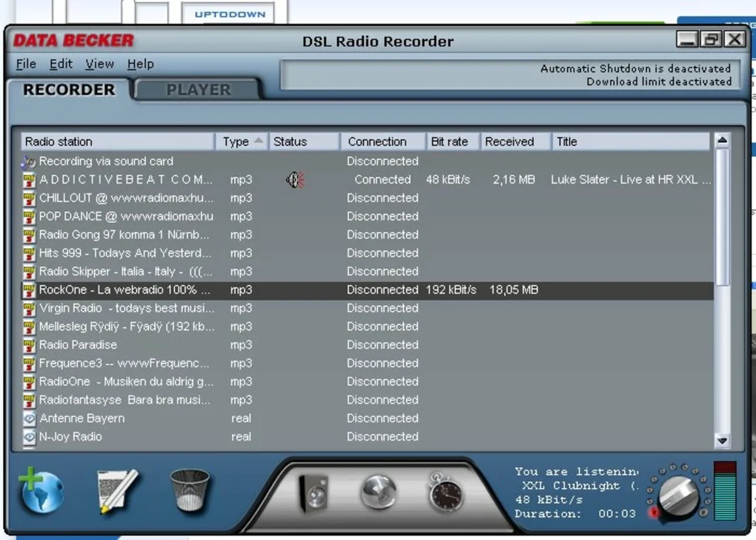Open the File menu
756x540 pixels.
(25, 64)
